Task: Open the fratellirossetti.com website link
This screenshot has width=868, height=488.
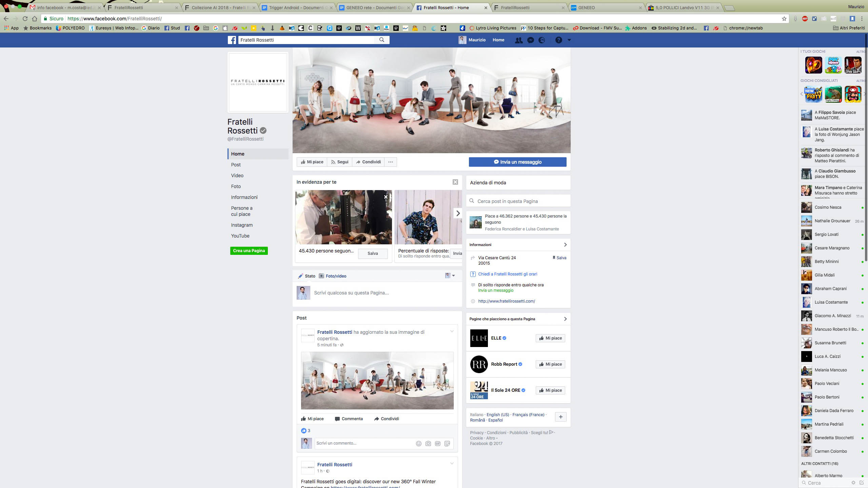Action: point(507,301)
